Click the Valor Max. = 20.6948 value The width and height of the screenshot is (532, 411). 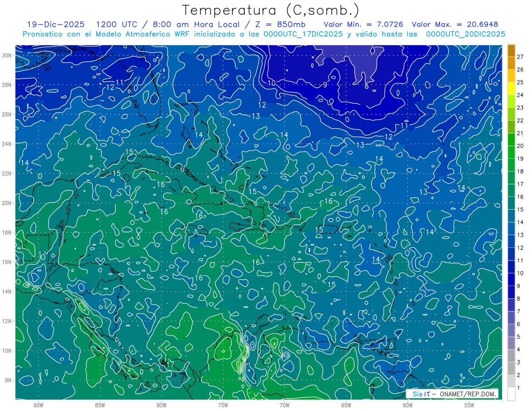(454, 24)
